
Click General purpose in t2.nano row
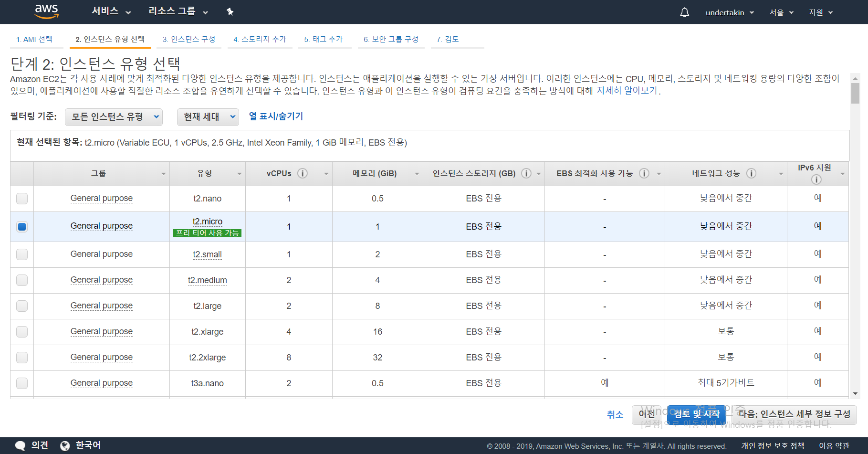click(x=102, y=198)
